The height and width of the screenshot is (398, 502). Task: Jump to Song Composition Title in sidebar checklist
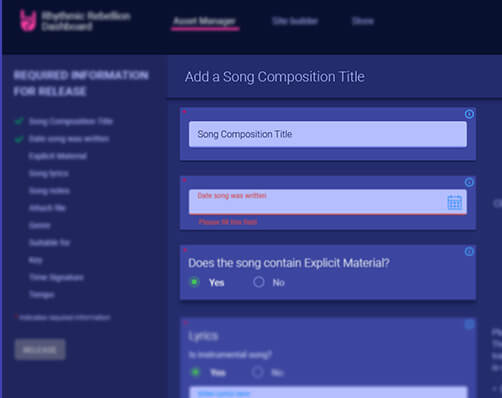pos(71,121)
